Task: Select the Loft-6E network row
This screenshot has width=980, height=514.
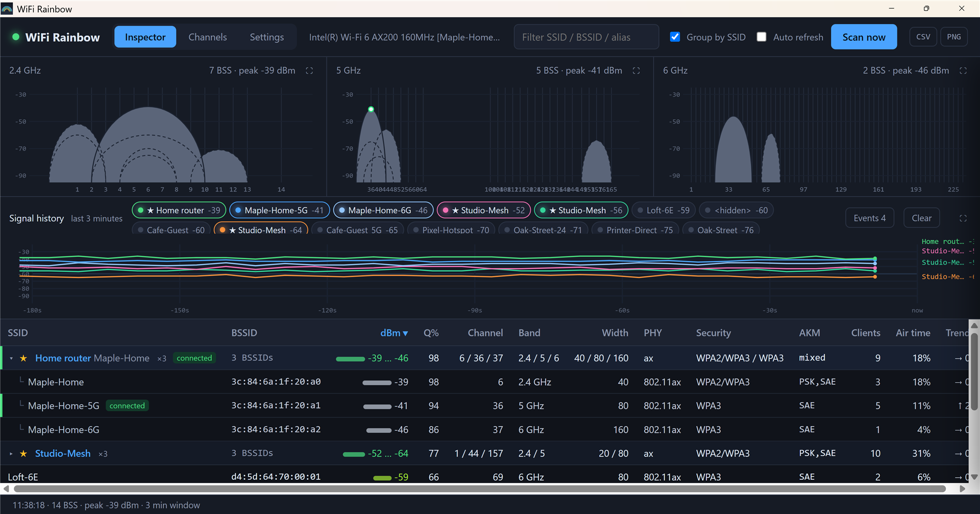Action: point(485,477)
